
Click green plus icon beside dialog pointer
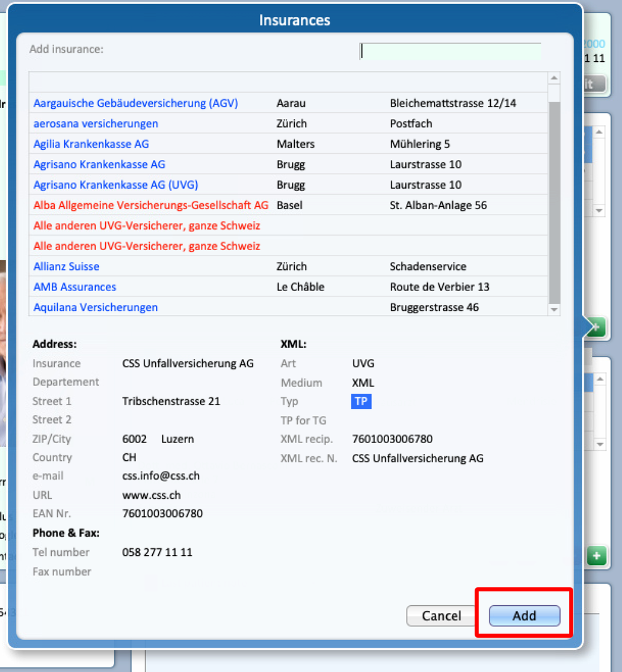(597, 328)
